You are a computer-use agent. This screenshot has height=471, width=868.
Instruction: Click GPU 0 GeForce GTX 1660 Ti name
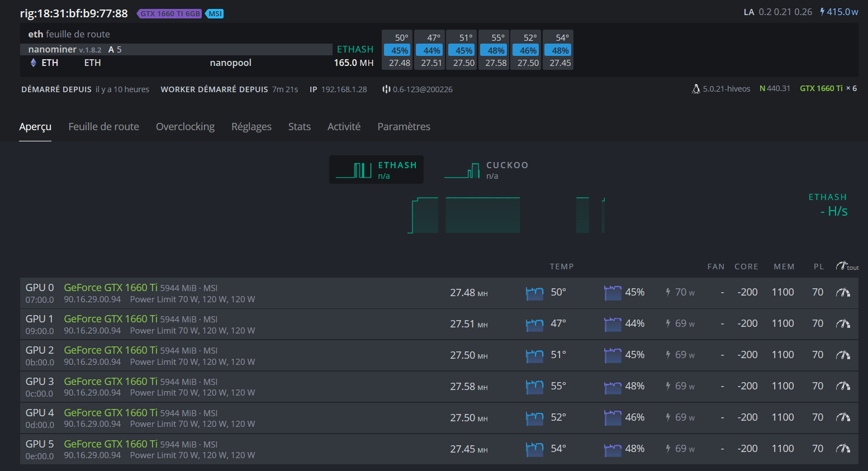click(111, 288)
